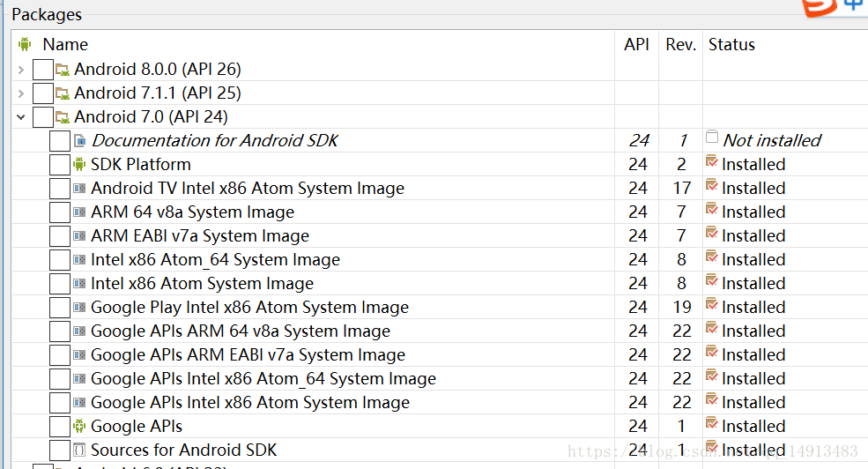Select the ARM 64 v8a System Image checkbox
Screen dimensions: 868x469
tap(60, 212)
